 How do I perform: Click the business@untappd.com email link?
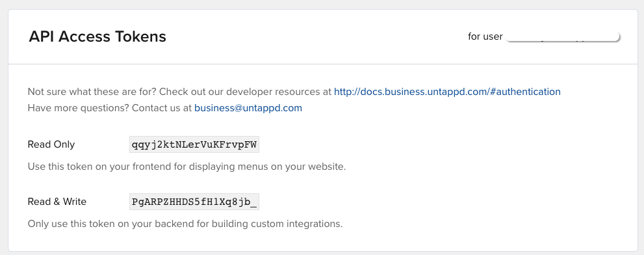(x=248, y=108)
